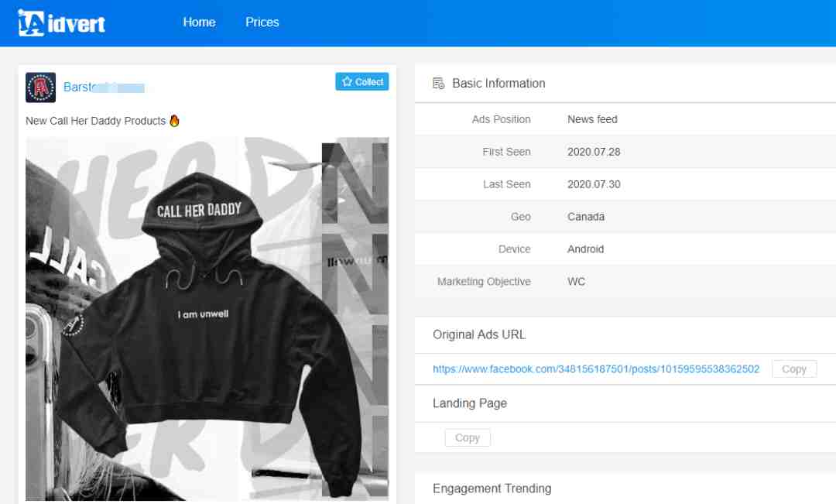Copy the Original Ads URL
The height and width of the screenshot is (504, 836).
[794, 369]
